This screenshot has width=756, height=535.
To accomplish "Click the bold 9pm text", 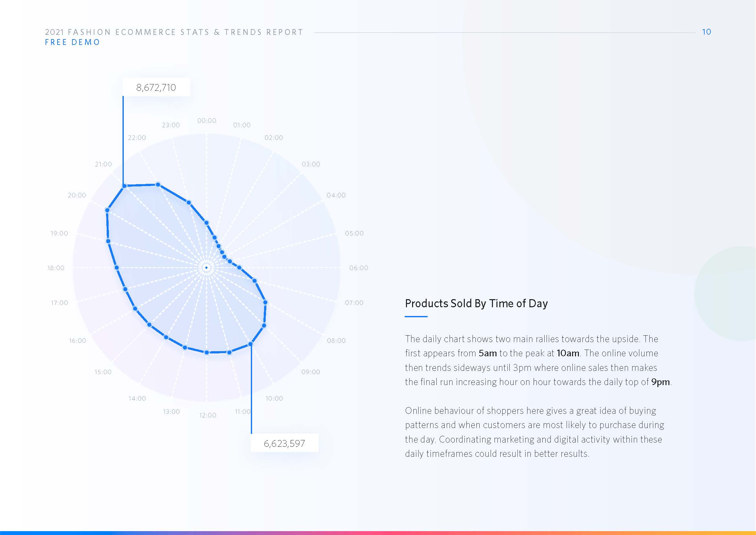I will click(x=660, y=382).
